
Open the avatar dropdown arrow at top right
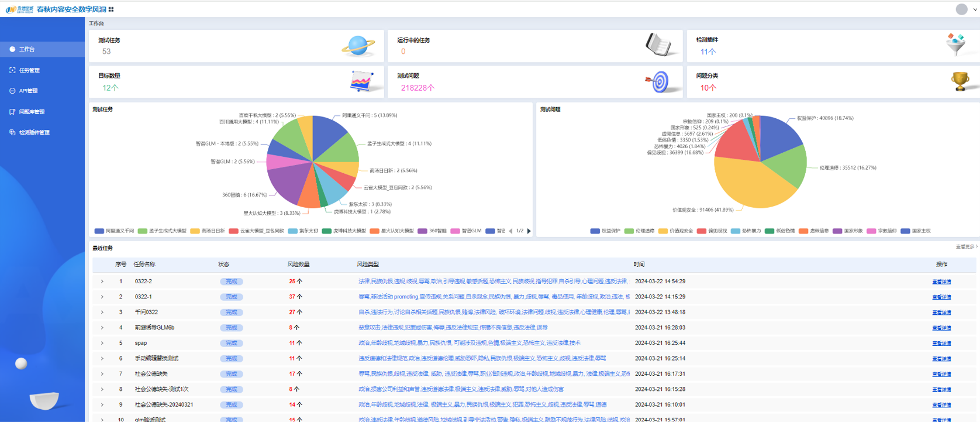975,9
